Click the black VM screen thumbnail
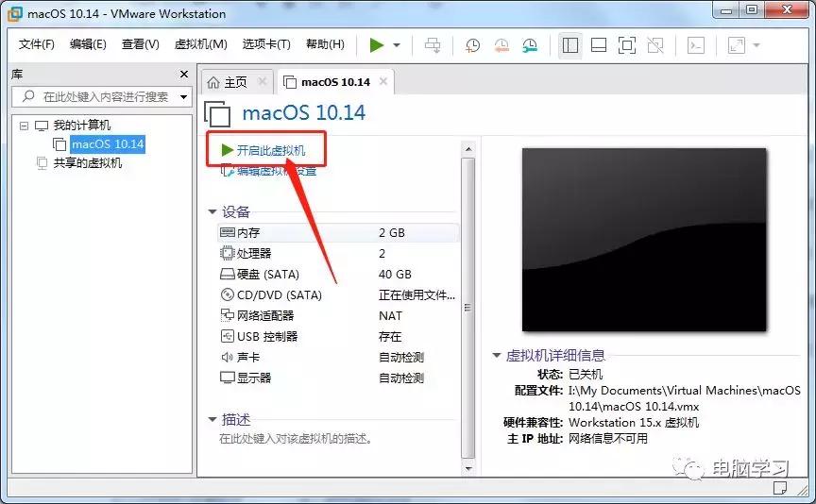 click(644, 240)
